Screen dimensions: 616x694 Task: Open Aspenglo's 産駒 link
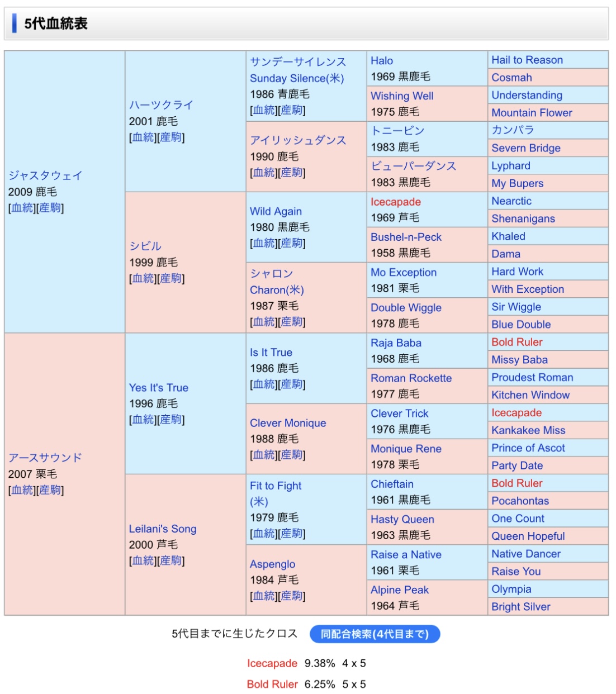291,596
